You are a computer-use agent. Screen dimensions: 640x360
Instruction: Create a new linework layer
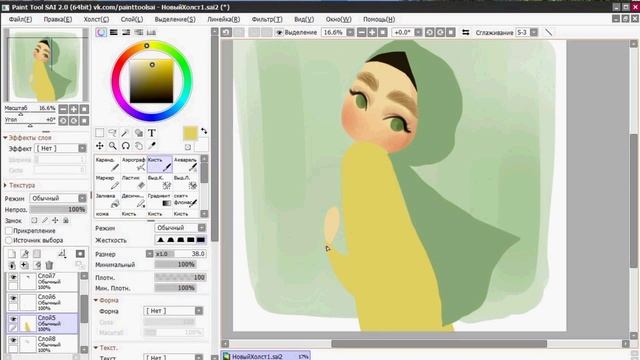24,254
